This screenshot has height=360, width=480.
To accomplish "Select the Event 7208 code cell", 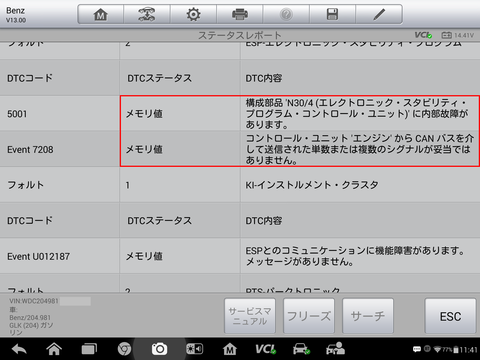I will tap(60, 149).
